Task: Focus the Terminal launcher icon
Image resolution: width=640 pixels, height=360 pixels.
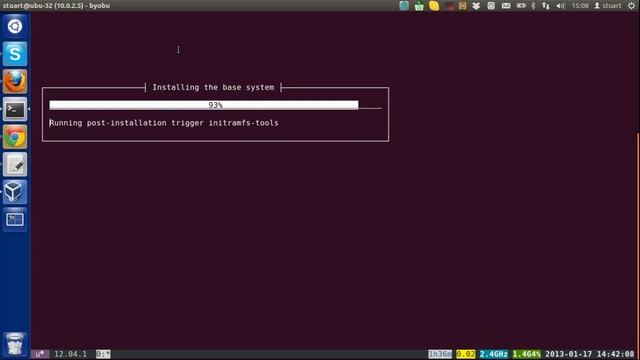Action: click(15, 109)
